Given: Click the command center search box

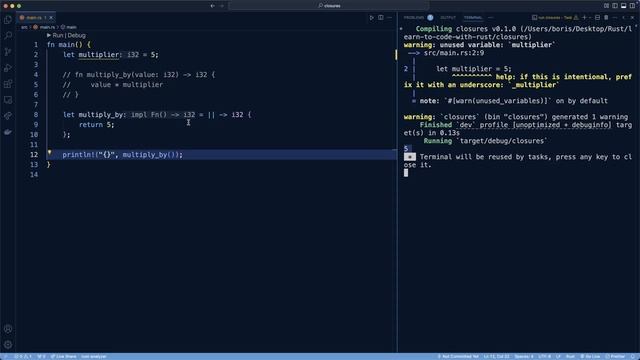Looking at the screenshot, I should tap(329, 6).
